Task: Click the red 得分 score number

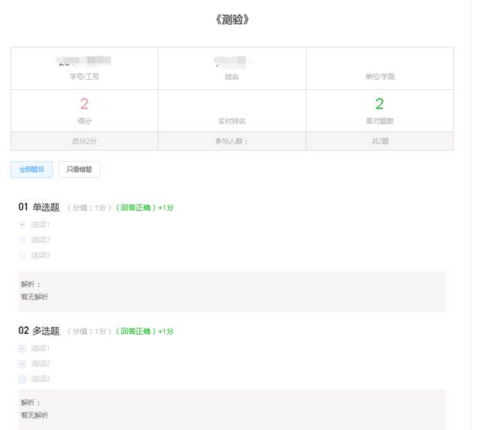Action: pyautogui.click(x=84, y=104)
